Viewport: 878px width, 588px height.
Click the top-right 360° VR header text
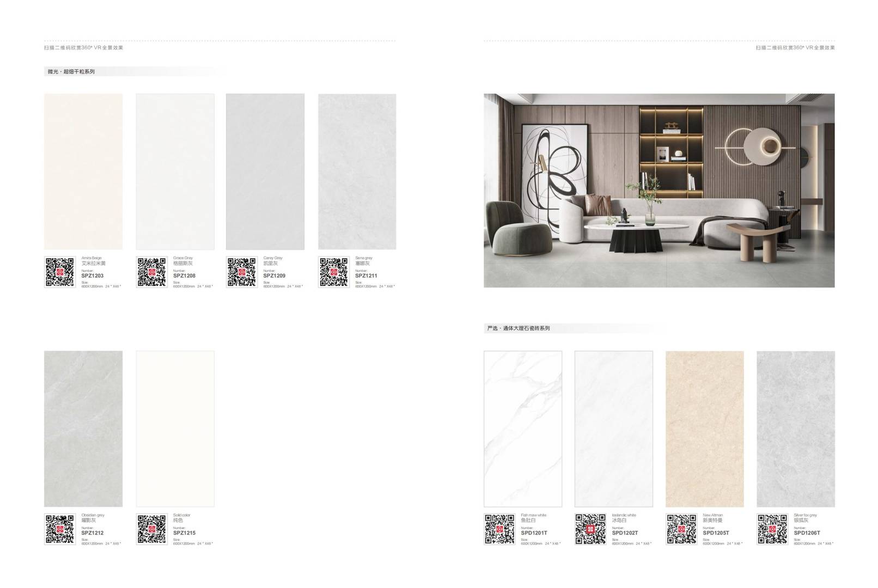click(x=795, y=48)
